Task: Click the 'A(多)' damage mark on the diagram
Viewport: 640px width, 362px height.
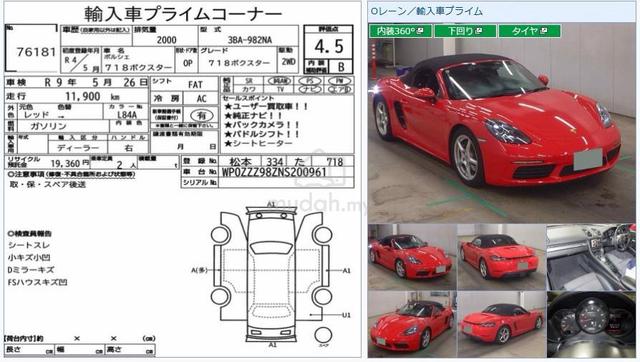Action: click(x=200, y=270)
